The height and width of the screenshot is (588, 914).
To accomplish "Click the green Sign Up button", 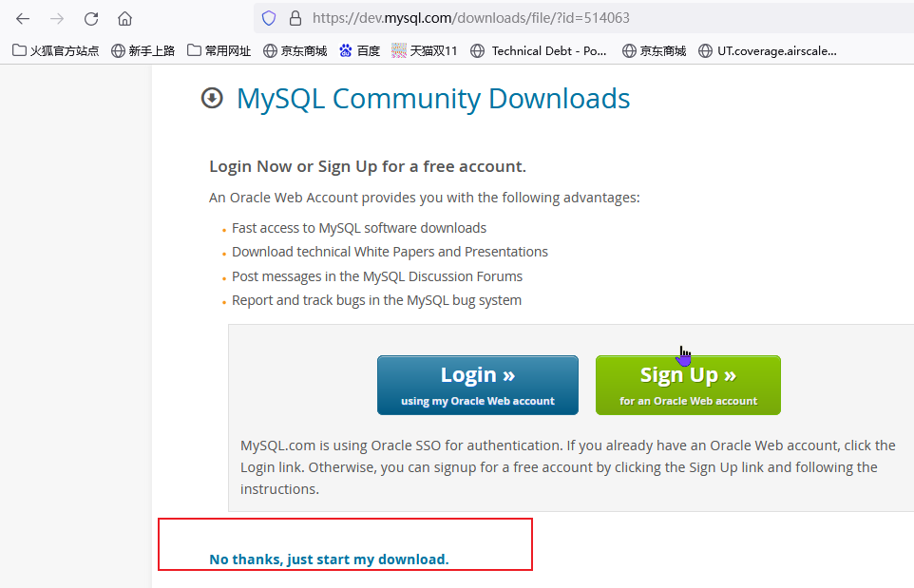I will [x=688, y=385].
